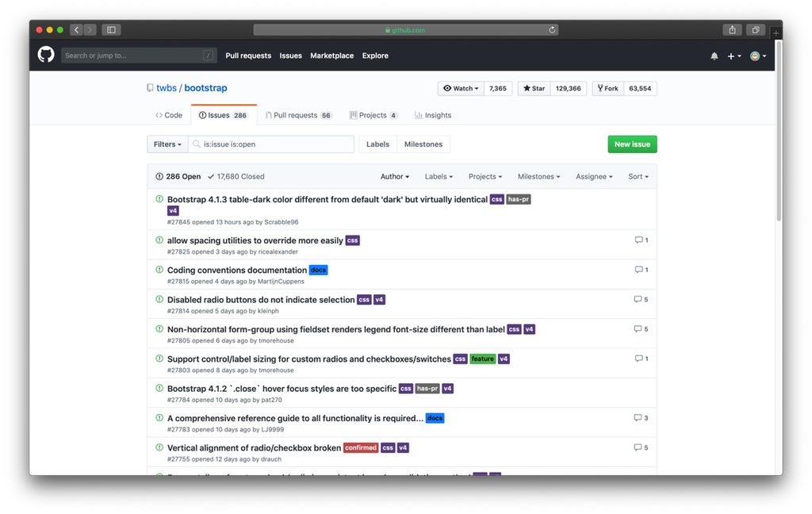The image size is (812, 514).
Task: Expand the Filters dropdown
Action: click(x=167, y=144)
